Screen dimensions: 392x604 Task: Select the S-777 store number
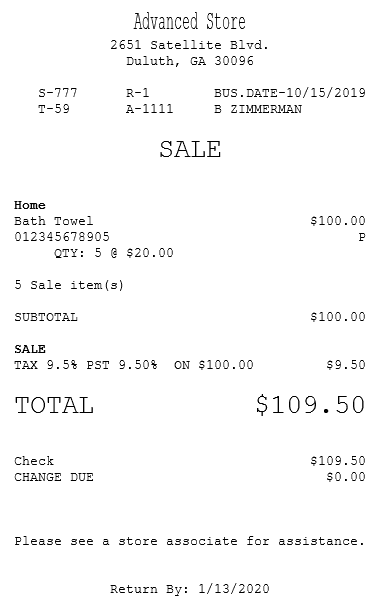click(x=58, y=93)
